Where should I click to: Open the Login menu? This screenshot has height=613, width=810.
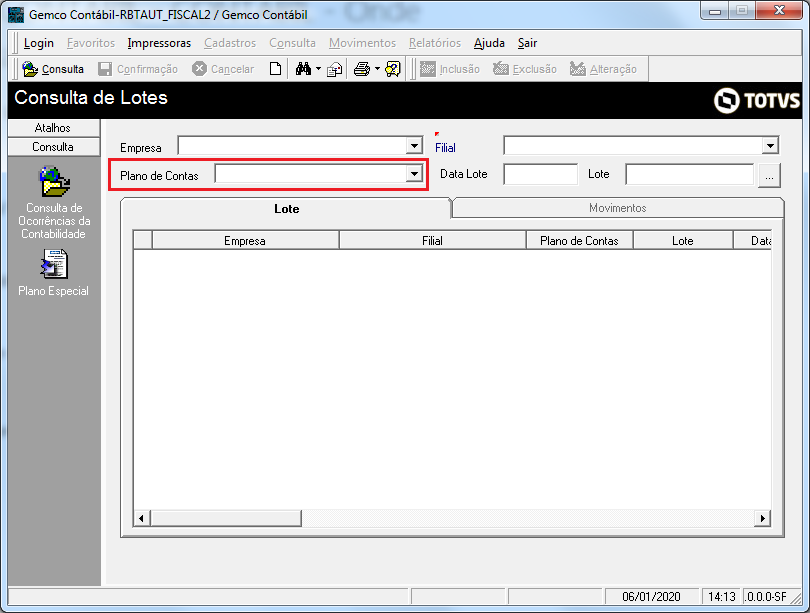(39, 43)
